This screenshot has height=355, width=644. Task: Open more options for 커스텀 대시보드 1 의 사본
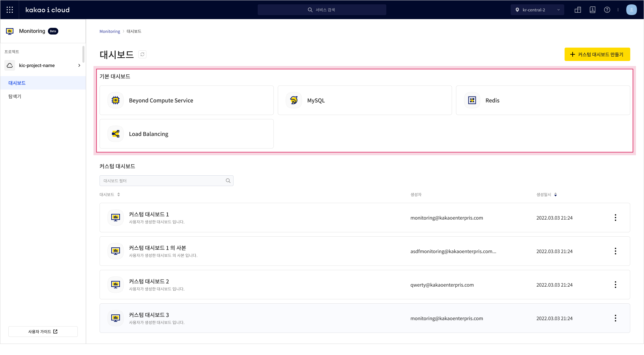[616, 251]
